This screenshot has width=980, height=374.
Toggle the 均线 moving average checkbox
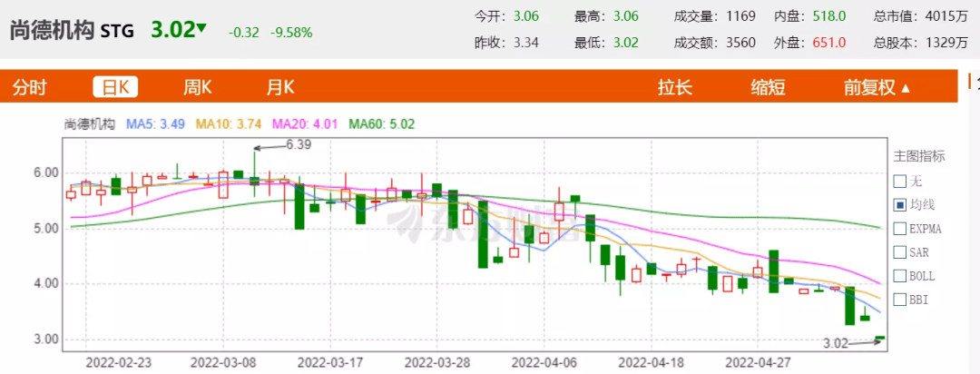(x=900, y=204)
